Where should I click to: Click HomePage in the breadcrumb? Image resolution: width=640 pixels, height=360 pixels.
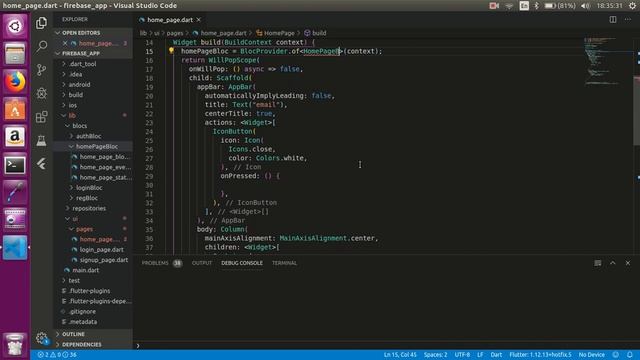click(279, 33)
